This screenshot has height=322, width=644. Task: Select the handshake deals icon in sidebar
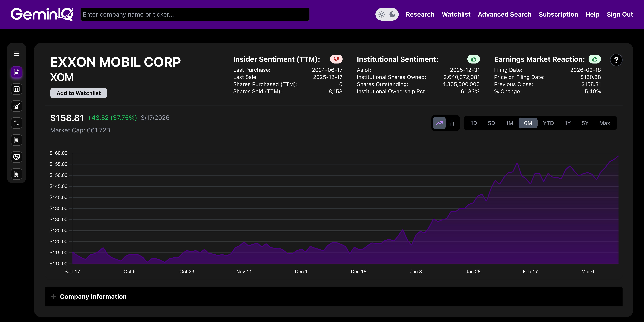tap(17, 157)
